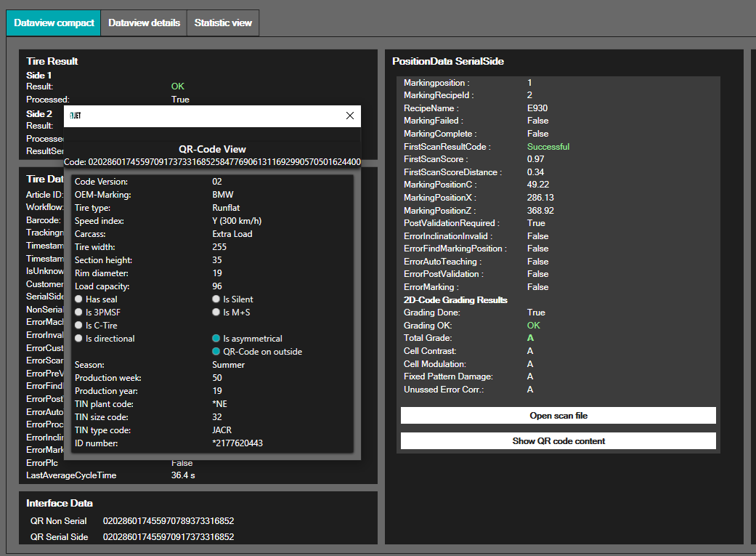Enable the Is Silent indicator
756x556 pixels.
point(216,299)
